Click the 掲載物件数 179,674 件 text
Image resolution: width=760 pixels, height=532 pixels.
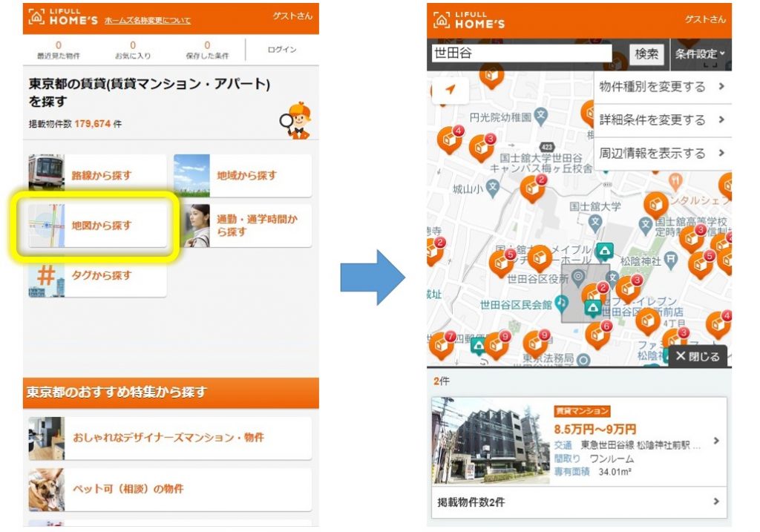[75, 124]
